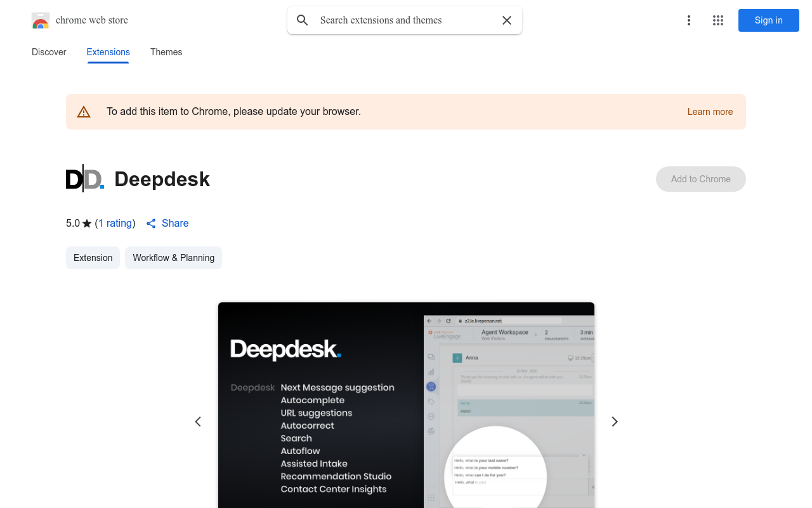Click the Deepdesk DD logo icon
812x508 pixels.
85,179
